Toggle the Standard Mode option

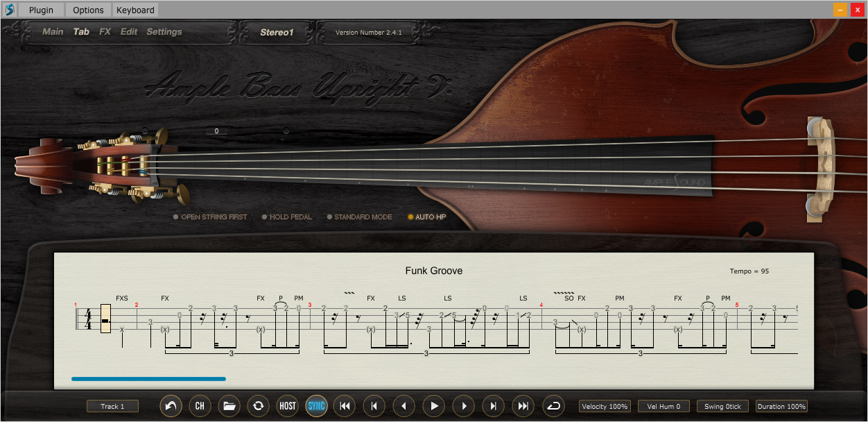pos(359,217)
